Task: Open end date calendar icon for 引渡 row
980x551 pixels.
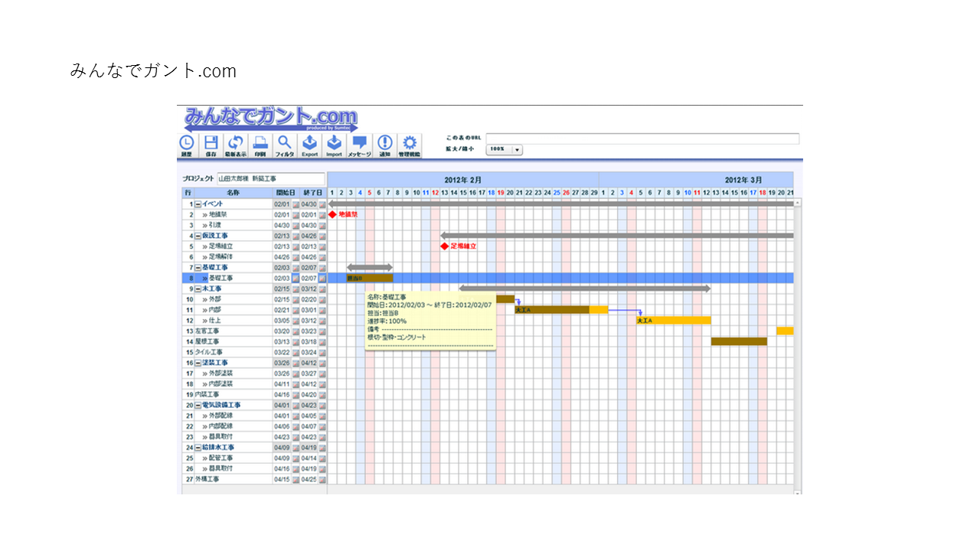Action: [322, 226]
